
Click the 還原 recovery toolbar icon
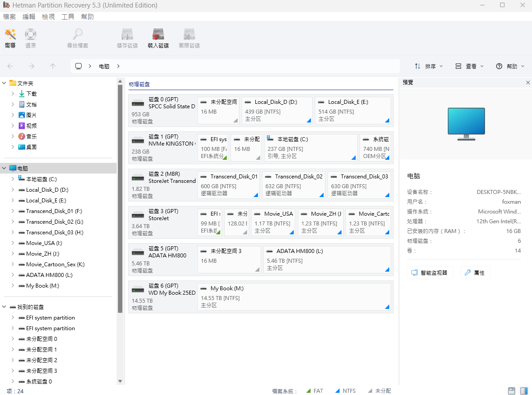[x=31, y=39]
